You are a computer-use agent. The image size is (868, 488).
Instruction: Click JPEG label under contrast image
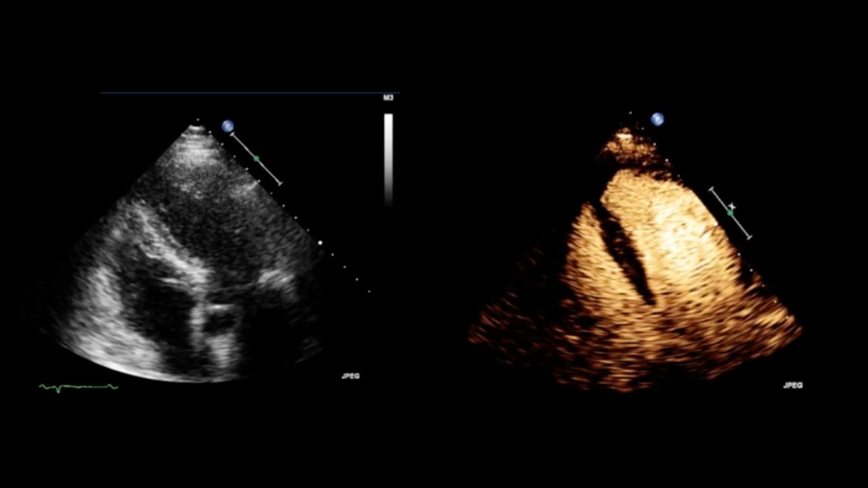pos(793,385)
